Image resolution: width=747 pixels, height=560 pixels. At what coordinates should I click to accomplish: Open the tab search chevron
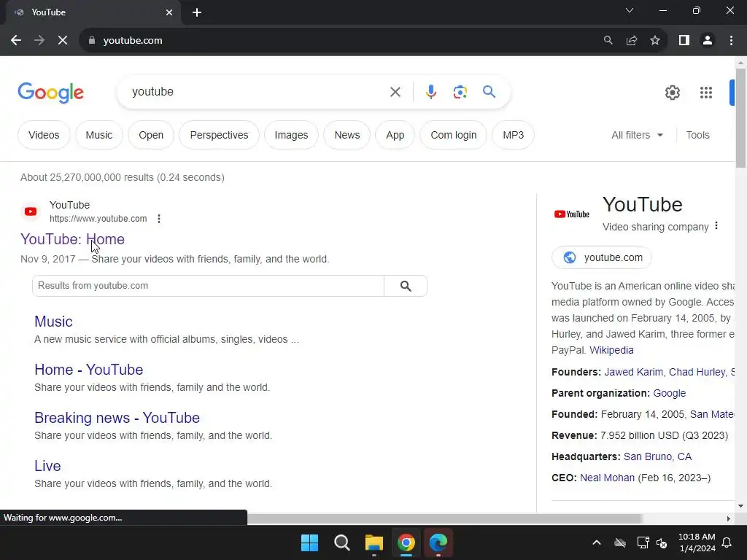(630, 10)
